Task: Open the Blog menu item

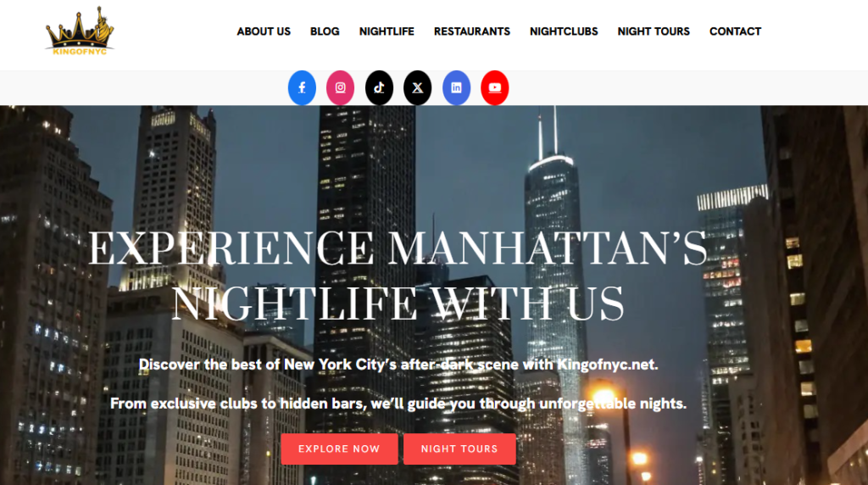Action: pos(325,31)
